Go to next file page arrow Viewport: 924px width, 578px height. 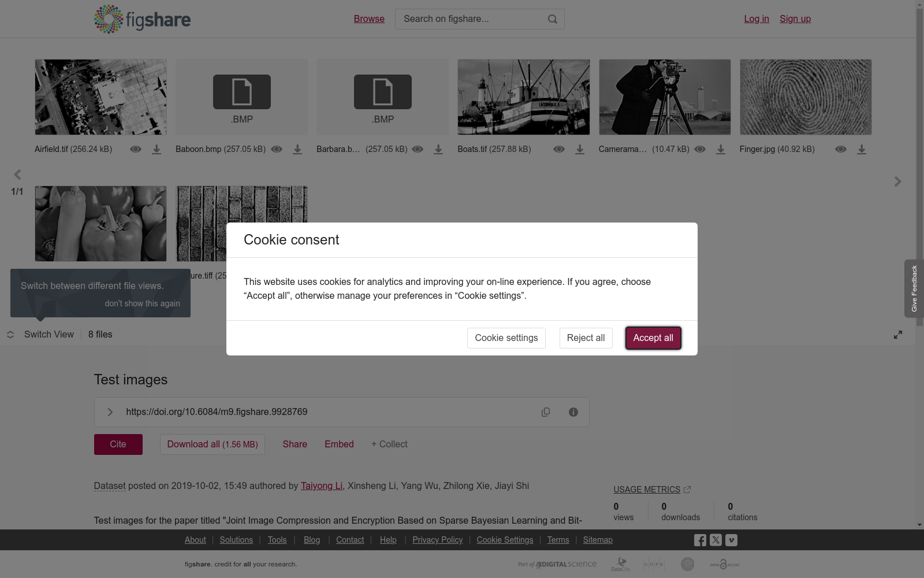pos(897,181)
